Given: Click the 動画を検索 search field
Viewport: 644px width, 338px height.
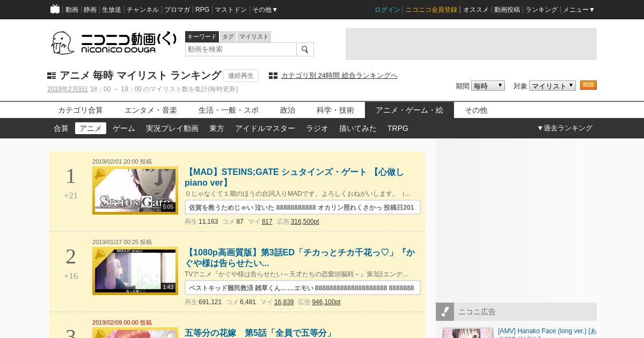Looking at the screenshot, I should (241, 49).
